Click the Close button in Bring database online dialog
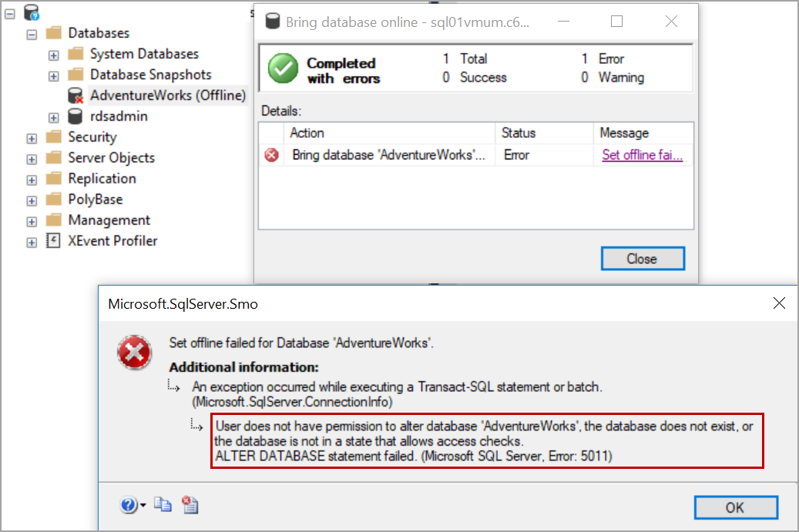799x532 pixels. coord(643,259)
